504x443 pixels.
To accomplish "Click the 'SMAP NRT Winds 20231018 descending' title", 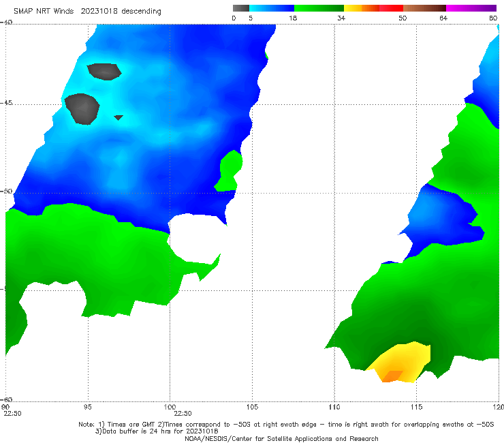I will click(87, 12).
